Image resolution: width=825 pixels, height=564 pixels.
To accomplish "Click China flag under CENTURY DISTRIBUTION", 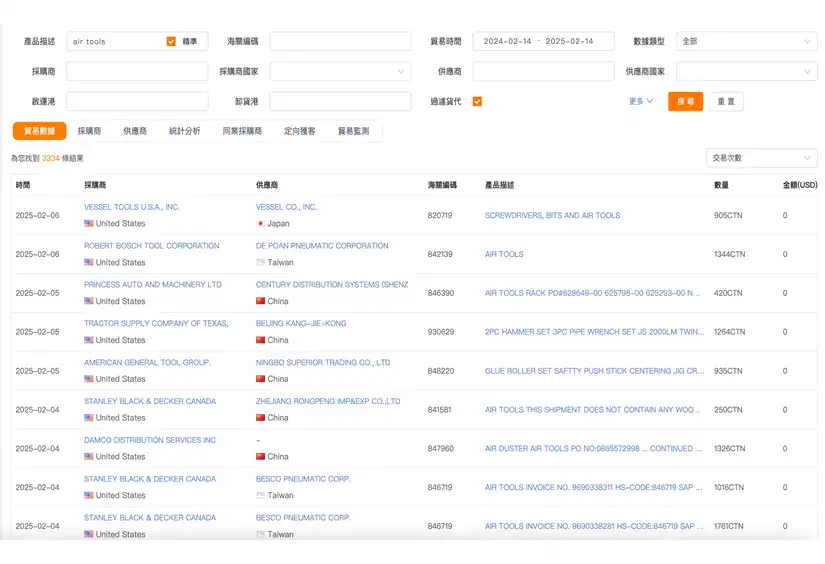I will (260, 301).
